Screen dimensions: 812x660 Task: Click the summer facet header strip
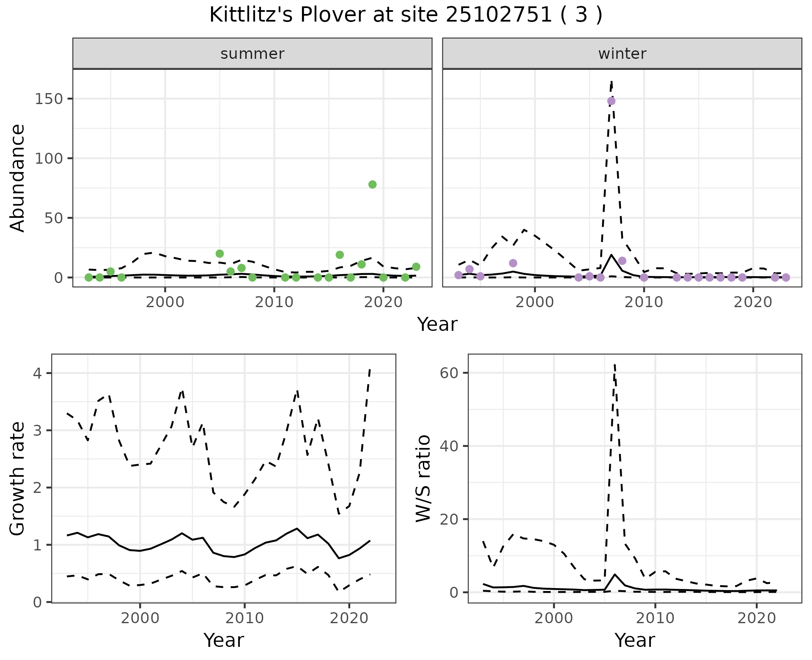coord(252,54)
